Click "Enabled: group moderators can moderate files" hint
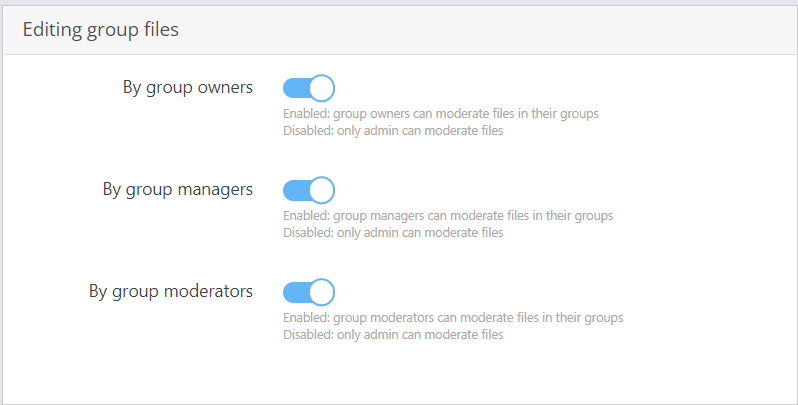The width and height of the screenshot is (798, 405). [453, 317]
